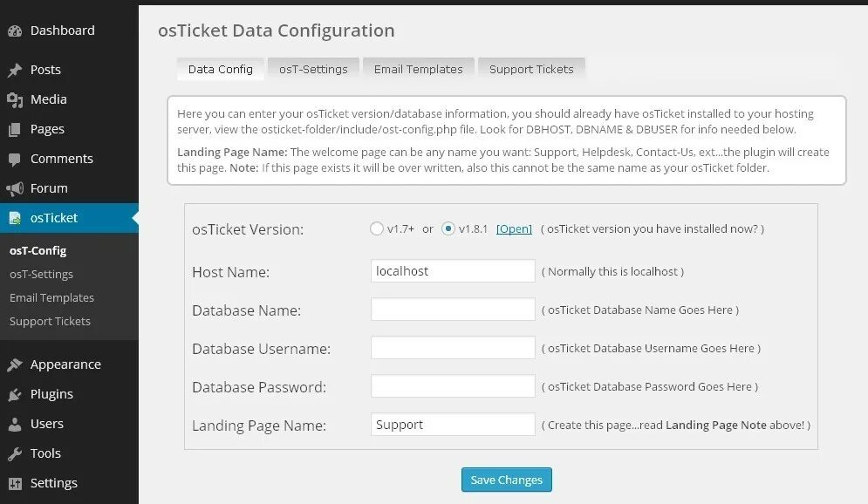Click the Posts pushpin icon
This screenshot has height=504, width=868.
(x=15, y=70)
